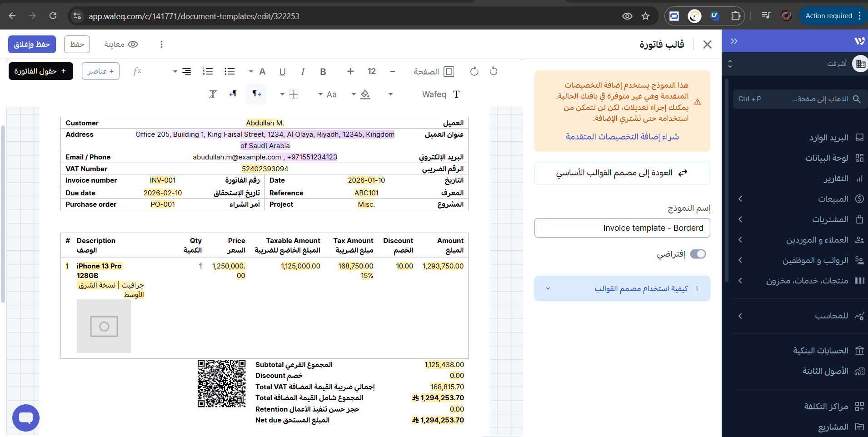
Task: Open the purchase advanced customizations add-on link
Action: coord(622,137)
